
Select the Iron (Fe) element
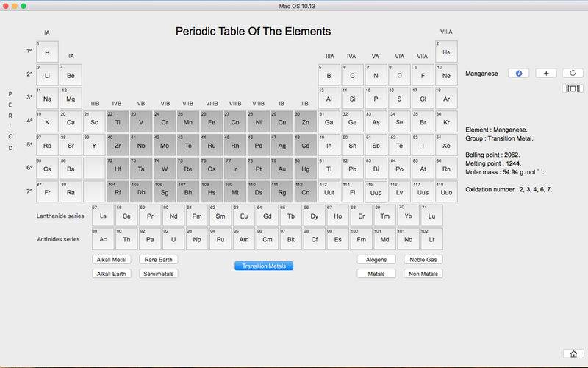212,121
